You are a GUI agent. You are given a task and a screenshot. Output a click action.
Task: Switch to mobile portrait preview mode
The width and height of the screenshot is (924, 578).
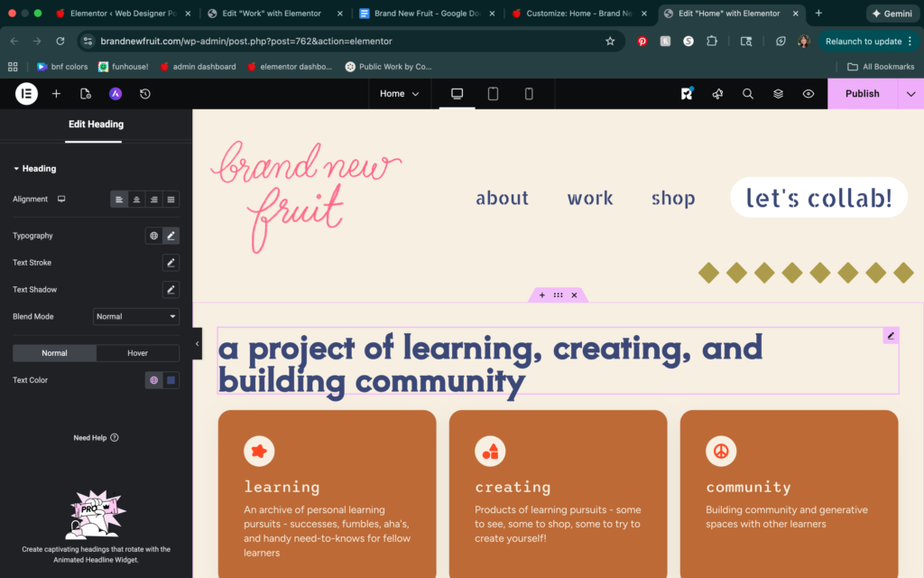pyautogui.click(x=529, y=94)
